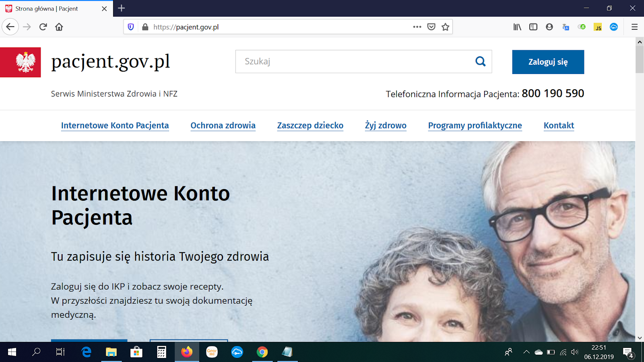Open the Firefox account profile icon

pyautogui.click(x=549, y=27)
